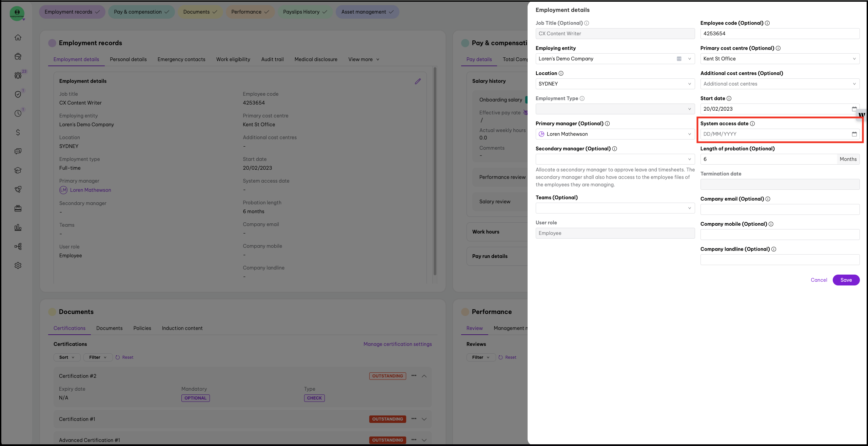Expand the Additional cost centres dropdown
The image size is (868, 446).
coord(780,84)
